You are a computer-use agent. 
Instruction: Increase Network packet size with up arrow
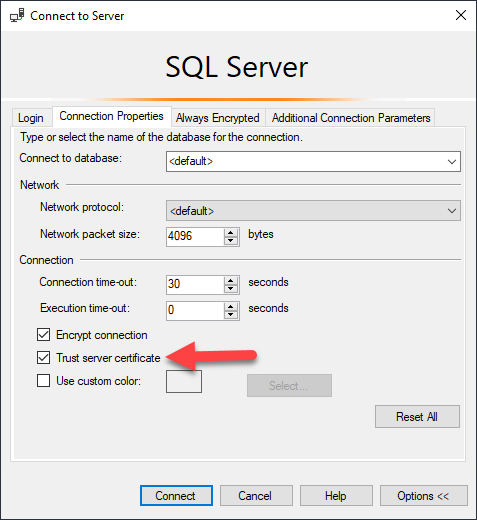[231, 233]
